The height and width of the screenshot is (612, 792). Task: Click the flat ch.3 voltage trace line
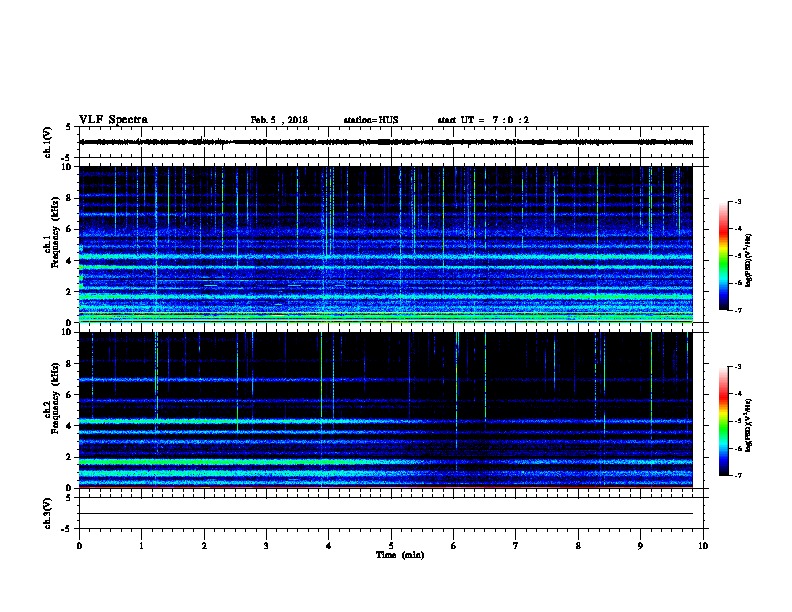[x=386, y=514]
